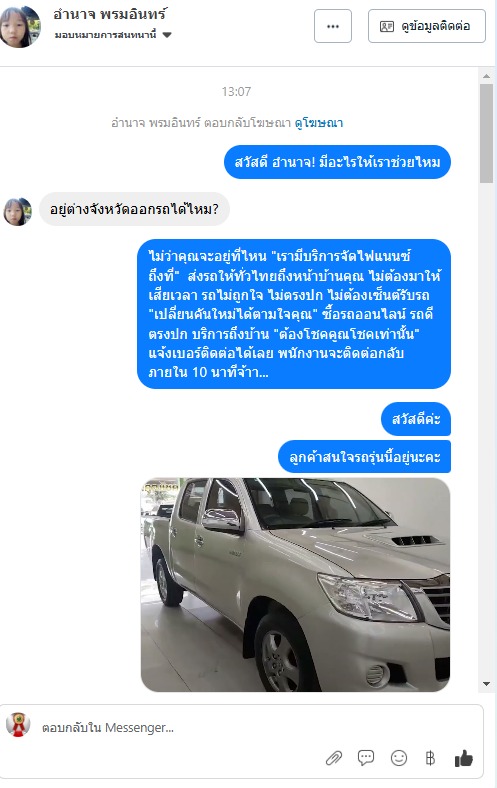Select the customer message อยู่ต่างจังหวัดออกรถได้ไหม

click(x=134, y=209)
